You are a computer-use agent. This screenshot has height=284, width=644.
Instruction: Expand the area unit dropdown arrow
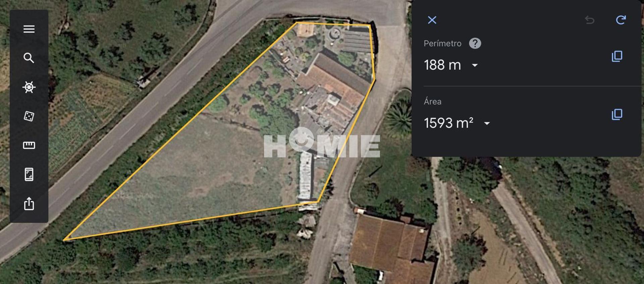click(487, 124)
